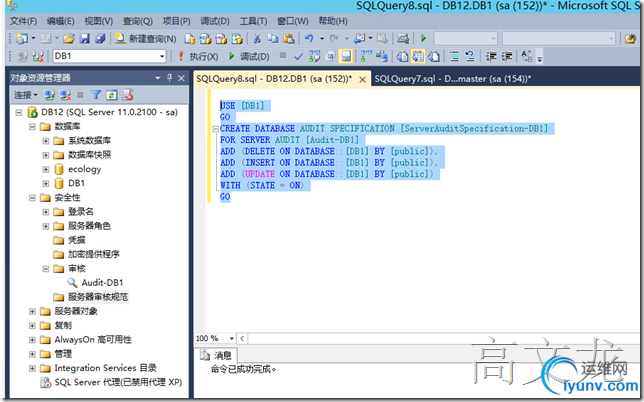
Task: Collapse the DB12 server node
Action: [x=18, y=112]
